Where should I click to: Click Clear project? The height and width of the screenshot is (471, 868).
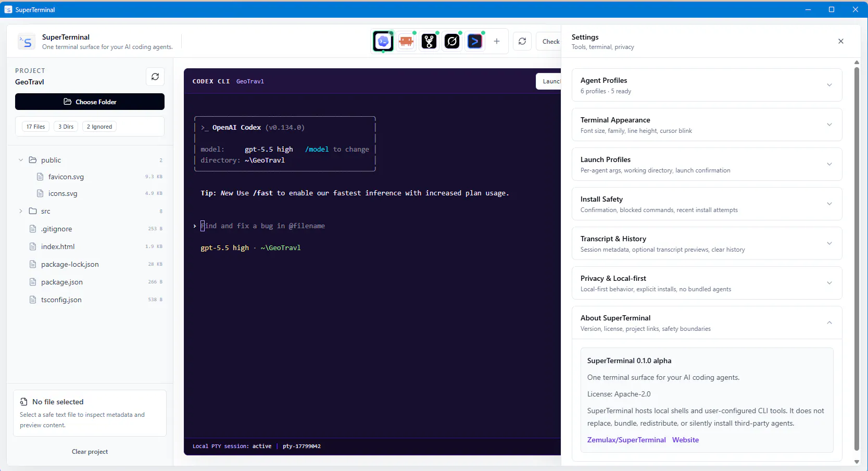[90, 452]
